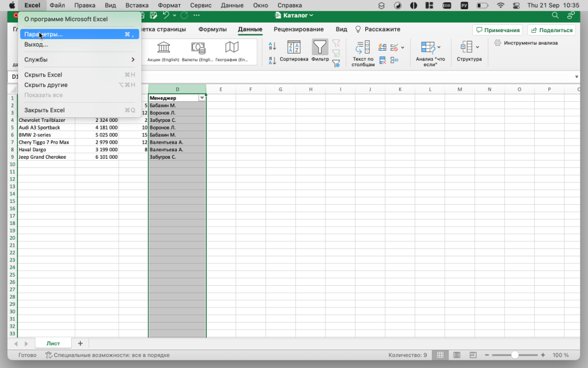Screen dimensions: 588x368
Task: Expand the formula bar chevron
Action: tap(577, 77)
